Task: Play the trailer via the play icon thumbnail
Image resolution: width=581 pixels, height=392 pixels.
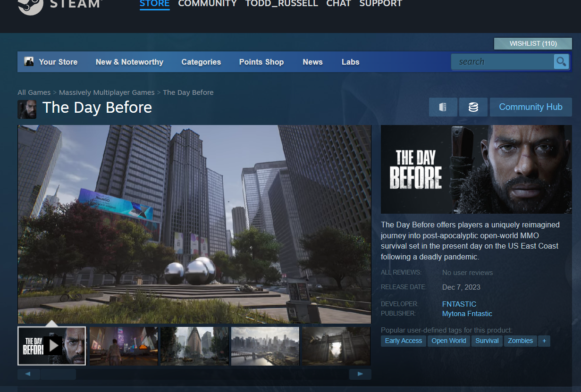Action: click(52, 346)
